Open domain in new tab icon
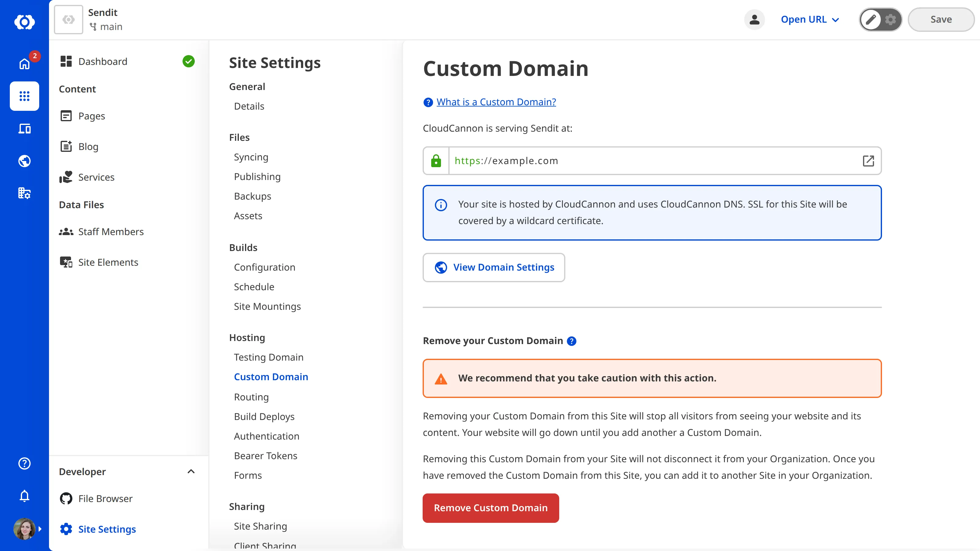Image resolution: width=980 pixels, height=551 pixels. pos(868,161)
